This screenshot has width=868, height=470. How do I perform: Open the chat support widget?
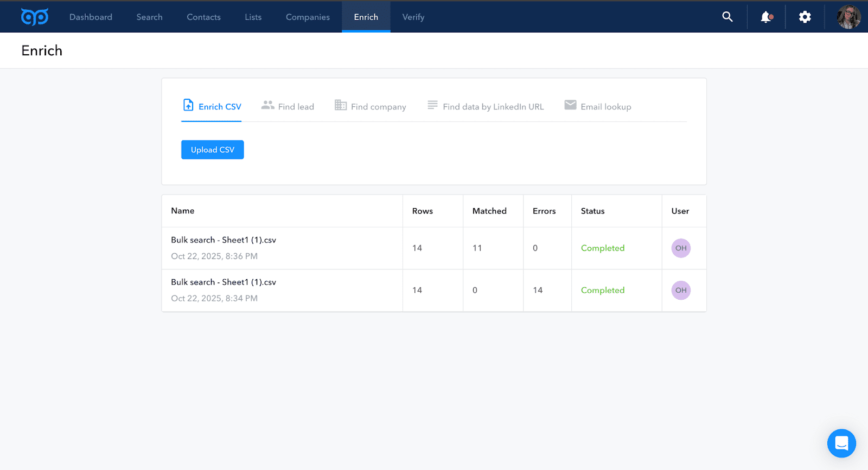coord(841,443)
